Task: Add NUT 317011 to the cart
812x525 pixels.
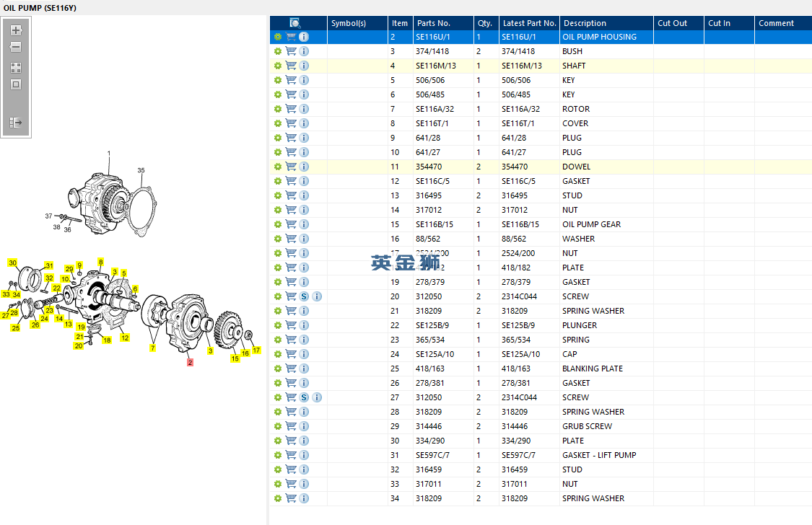Action: pyautogui.click(x=291, y=484)
